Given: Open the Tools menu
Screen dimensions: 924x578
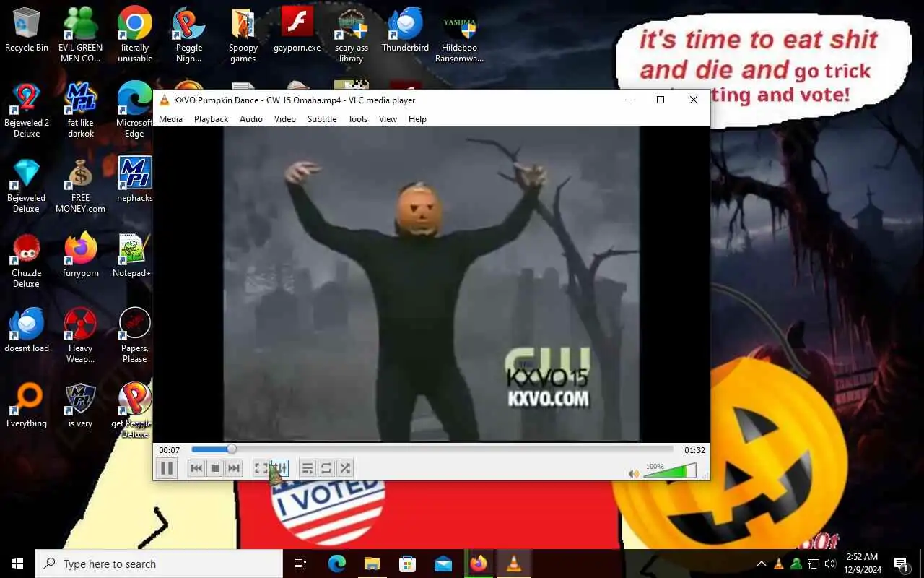Looking at the screenshot, I should click(358, 119).
